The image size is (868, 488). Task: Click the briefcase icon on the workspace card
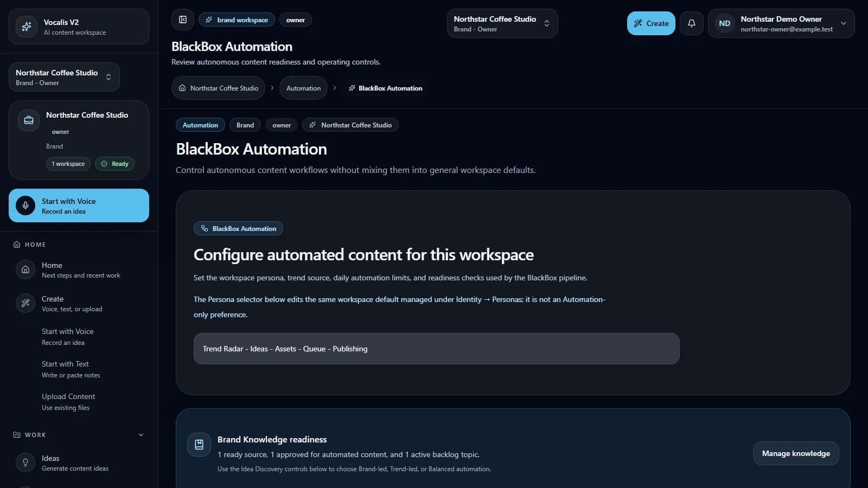(29, 120)
